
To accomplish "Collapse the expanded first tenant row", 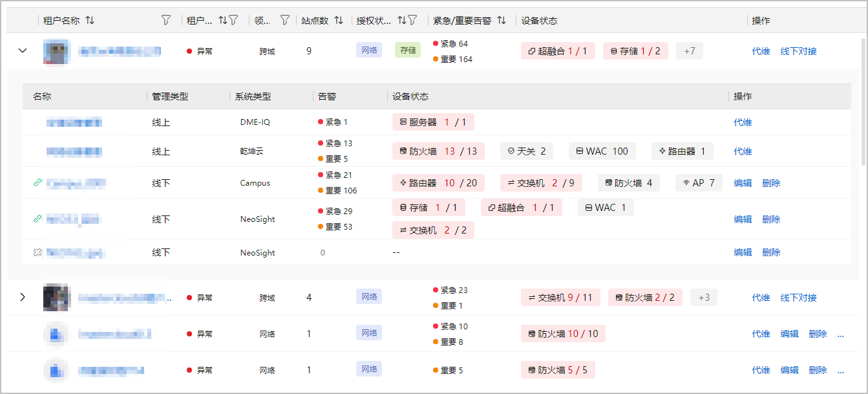I will 23,50.
